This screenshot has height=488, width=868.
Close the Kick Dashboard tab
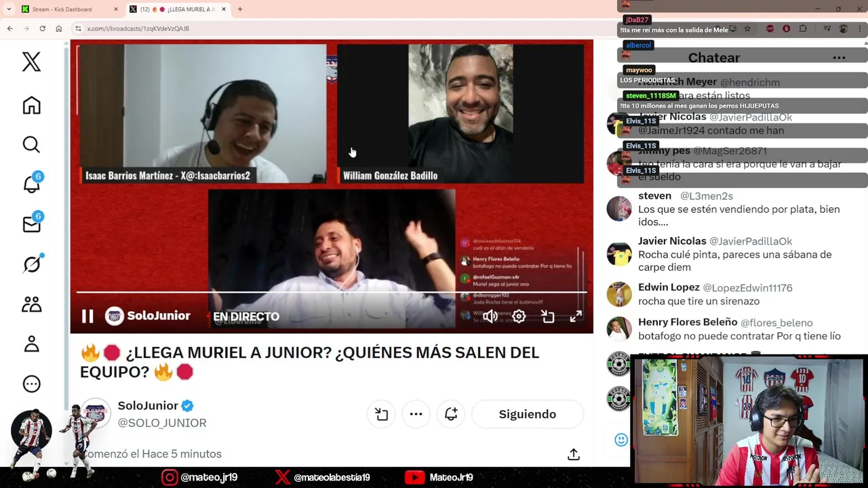115,9
